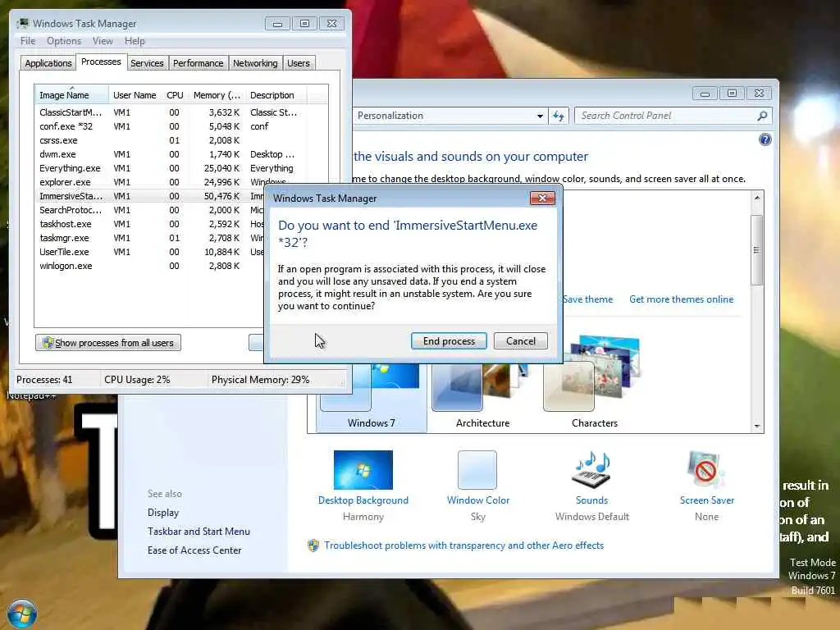This screenshot has width=840, height=630.
Task: Select the SearchProtoc... process row
Action: (150, 210)
